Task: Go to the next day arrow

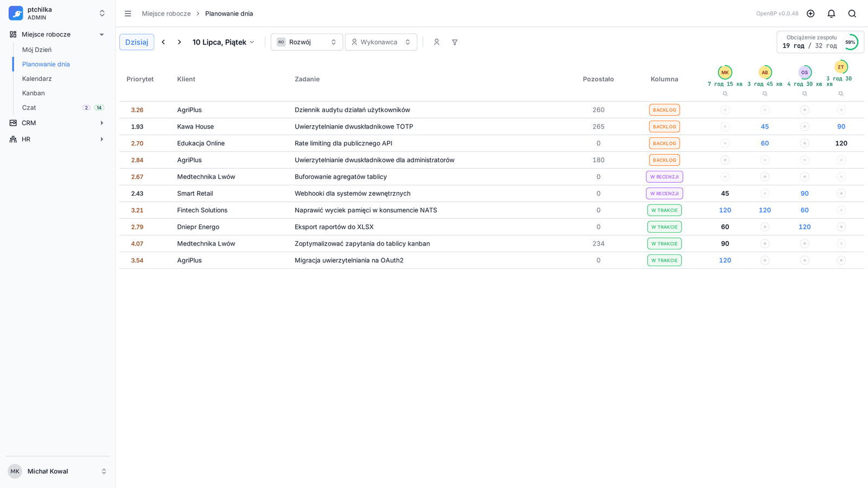Action: coord(180,42)
